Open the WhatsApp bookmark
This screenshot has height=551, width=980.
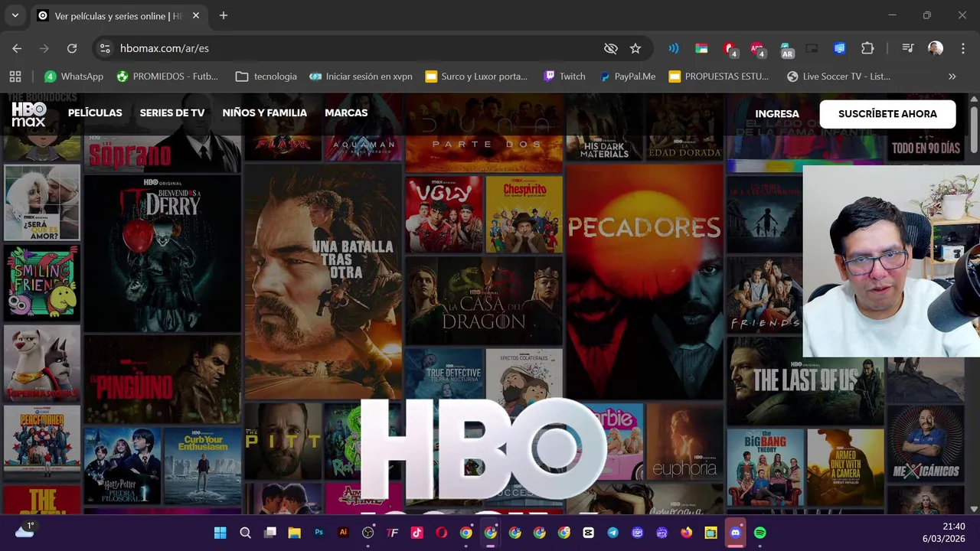point(73,77)
